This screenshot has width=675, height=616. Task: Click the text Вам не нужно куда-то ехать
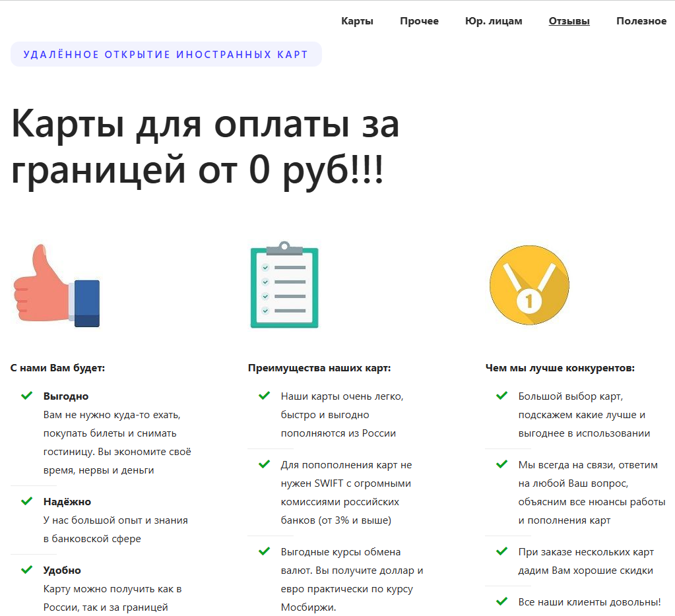[117, 442]
